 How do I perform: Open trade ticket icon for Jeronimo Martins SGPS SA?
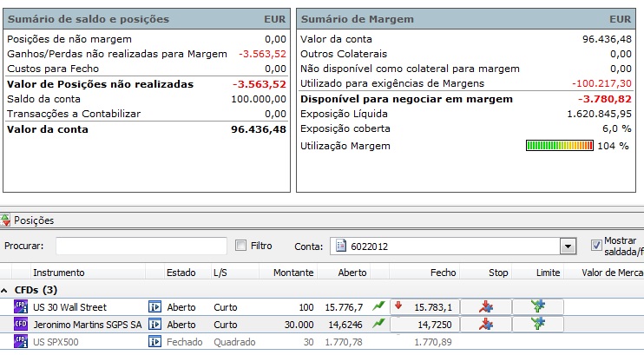(154, 324)
